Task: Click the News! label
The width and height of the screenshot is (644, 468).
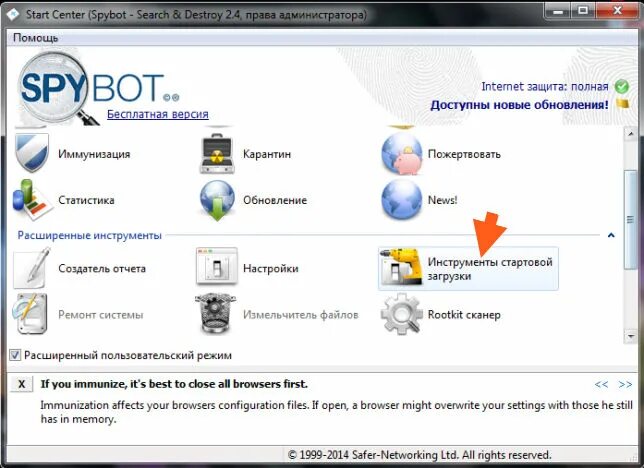Action: 442,200
